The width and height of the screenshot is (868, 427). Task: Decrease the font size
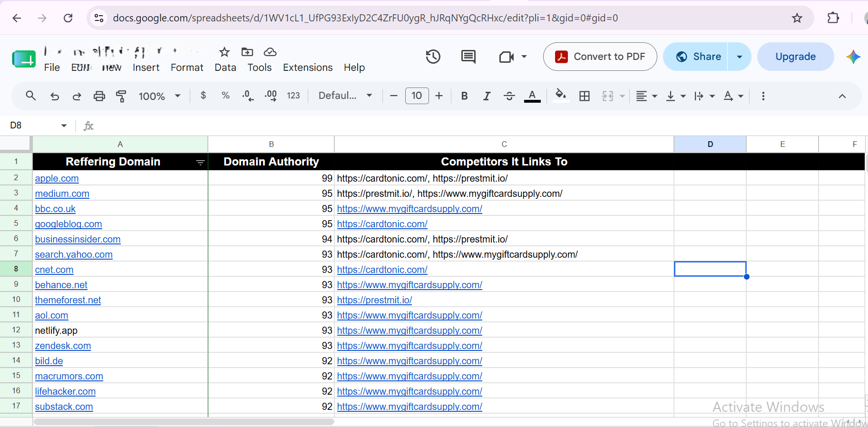pos(393,96)
